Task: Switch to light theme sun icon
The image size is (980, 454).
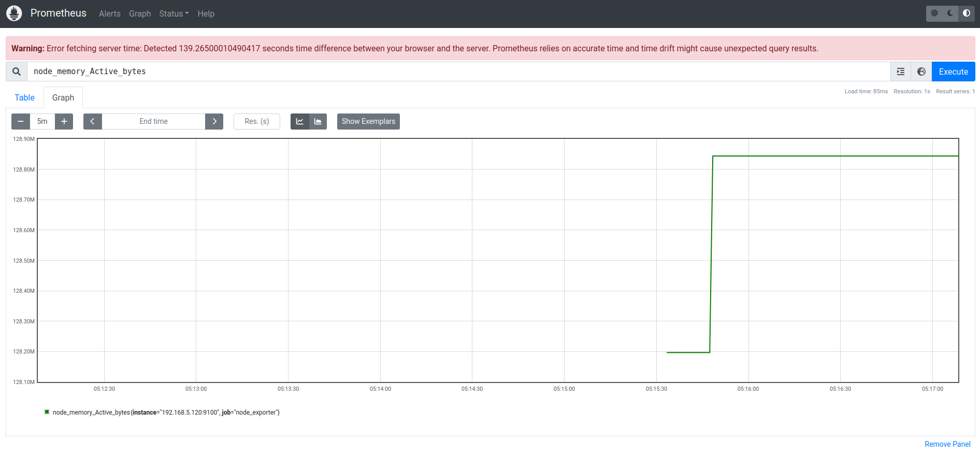Action: click(934, 13)
